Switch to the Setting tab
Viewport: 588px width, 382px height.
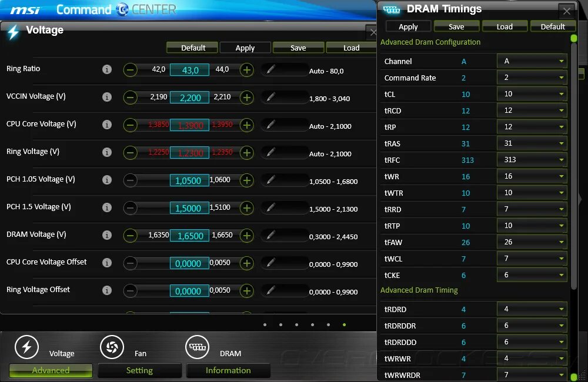coord(139,370)
